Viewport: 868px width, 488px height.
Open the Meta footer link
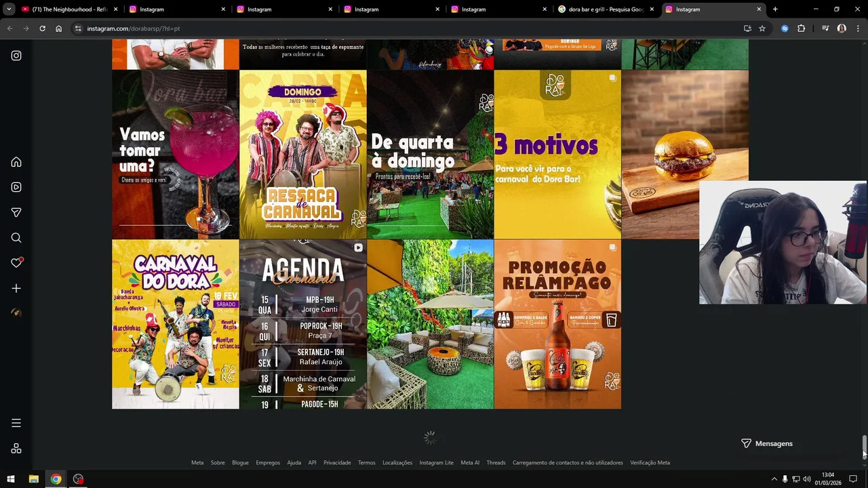click(197, 463)
